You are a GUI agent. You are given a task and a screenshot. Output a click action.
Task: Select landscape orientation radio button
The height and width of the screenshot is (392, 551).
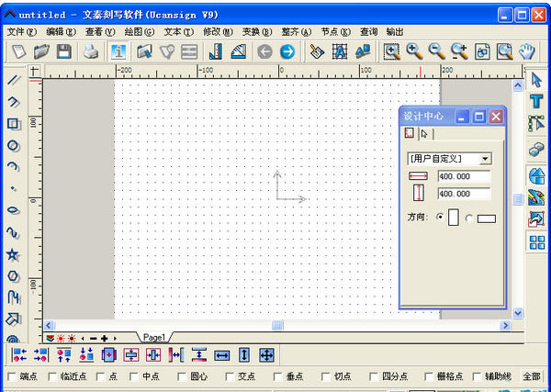[471, 218]
